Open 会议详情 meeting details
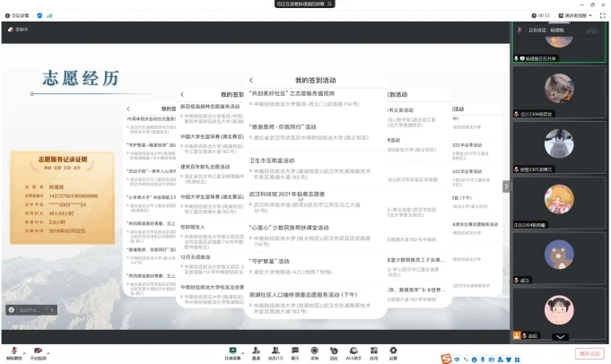Screen dimensions: 611x364 point(18,15)
